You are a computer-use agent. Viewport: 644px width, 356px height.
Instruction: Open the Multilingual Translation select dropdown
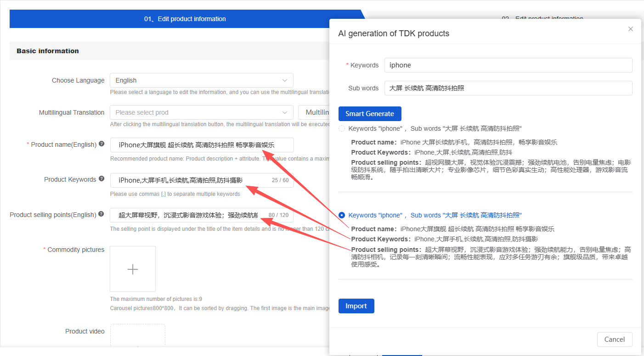[202, 112]
